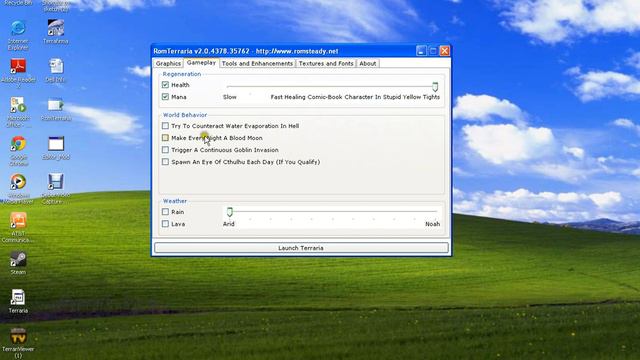This screenshot has height=360, width=640.
Task: Open the screen video Capture shortcut
Action: [56, 189]
